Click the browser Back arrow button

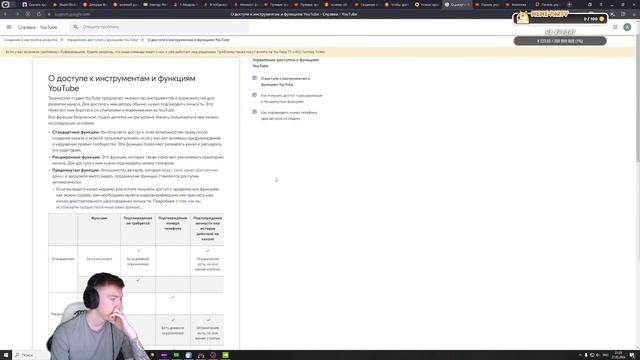pyautogui.click(x=6, y=14)
